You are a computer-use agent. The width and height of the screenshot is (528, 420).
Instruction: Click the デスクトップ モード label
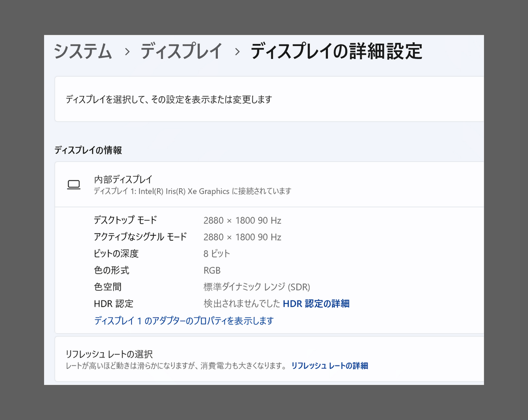[x=125, y=220]
